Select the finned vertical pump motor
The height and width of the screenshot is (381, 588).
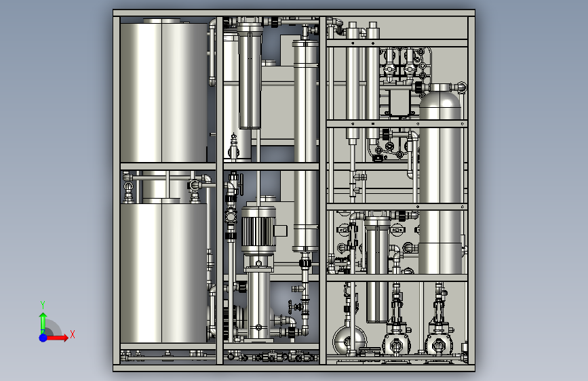pos(258,228)
